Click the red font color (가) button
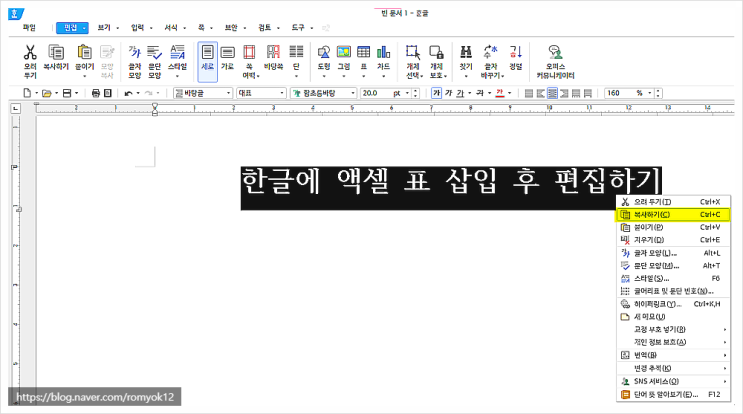Screen dimensions: 743x414 (499, 93)
